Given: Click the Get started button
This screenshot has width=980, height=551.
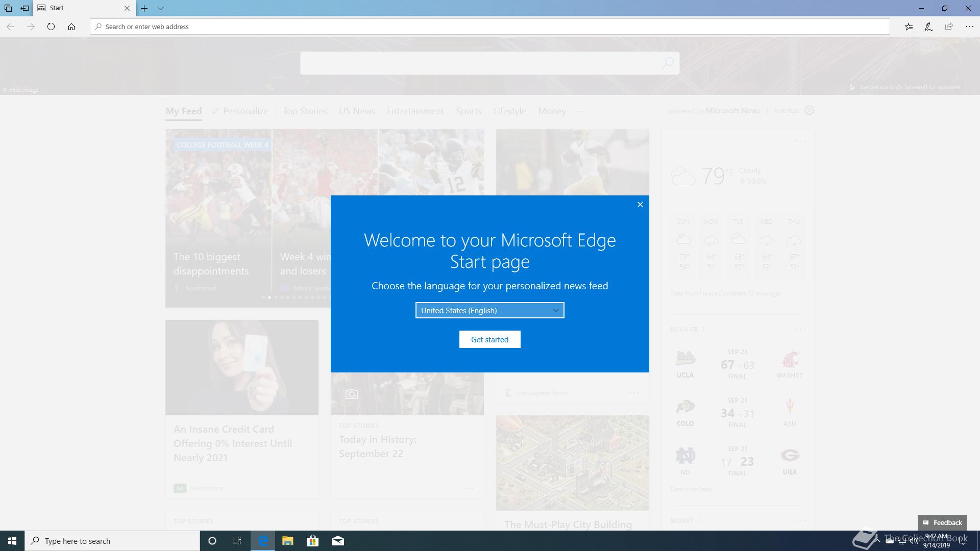Looking at the screenshot, I should (489, 339).
